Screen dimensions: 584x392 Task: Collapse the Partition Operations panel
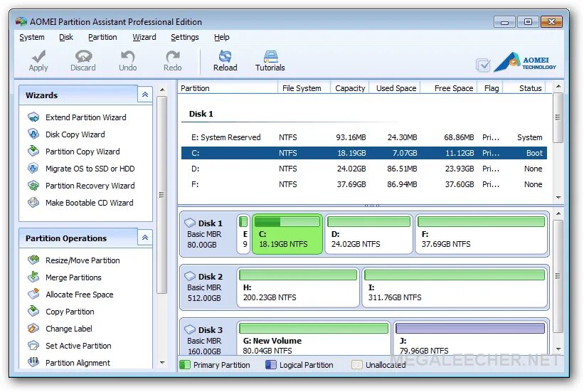click(x=145, y=238)
